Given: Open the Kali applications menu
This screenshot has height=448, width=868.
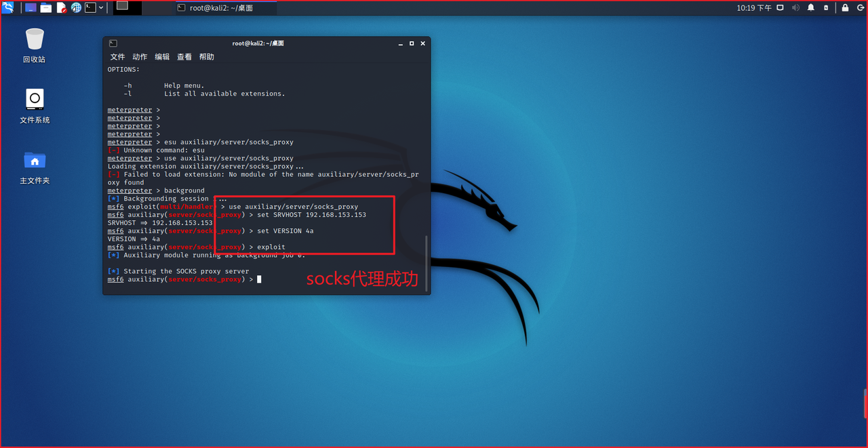Looking at the screenshot, I should pyautogui.click(x=8, y=7).
